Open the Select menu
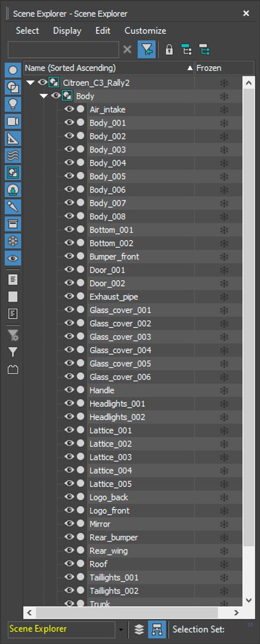The height and width of the screenshot is (644, 260). click(x=27, y=31)
